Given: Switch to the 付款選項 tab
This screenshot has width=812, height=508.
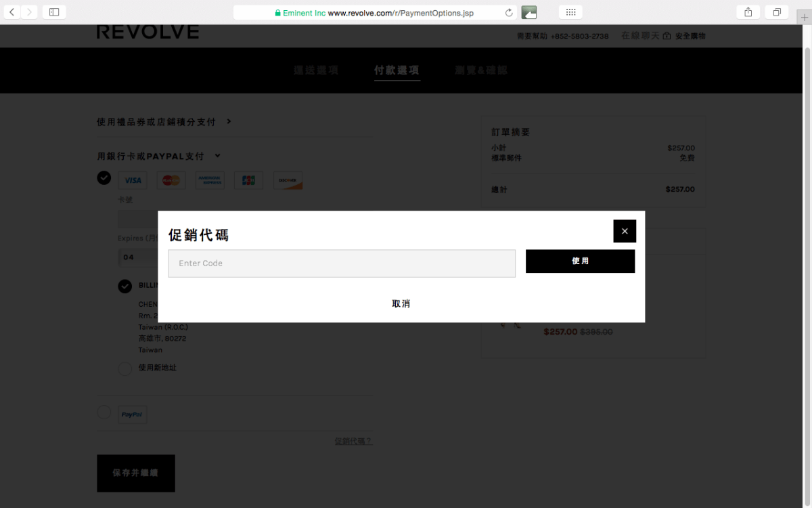Looking at the screenshot, I should click(397, 70).
